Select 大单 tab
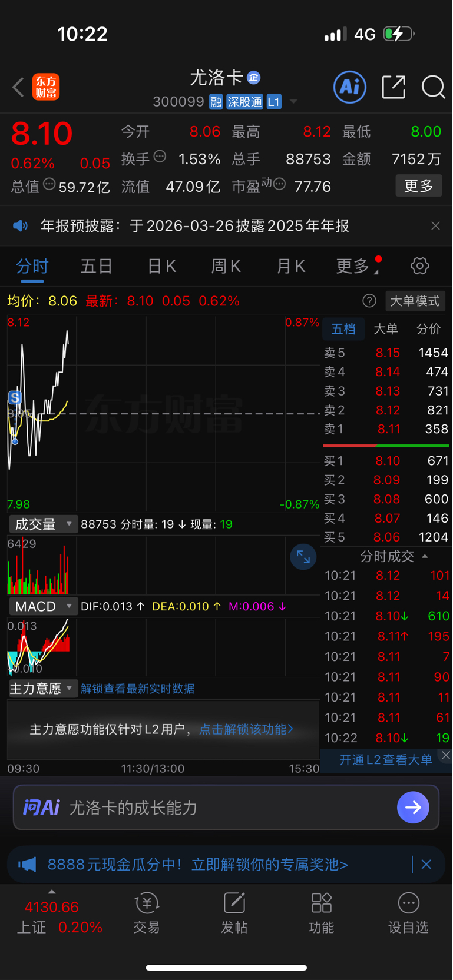This screenshot has height=980, width=453. click(x=386, y=329)
